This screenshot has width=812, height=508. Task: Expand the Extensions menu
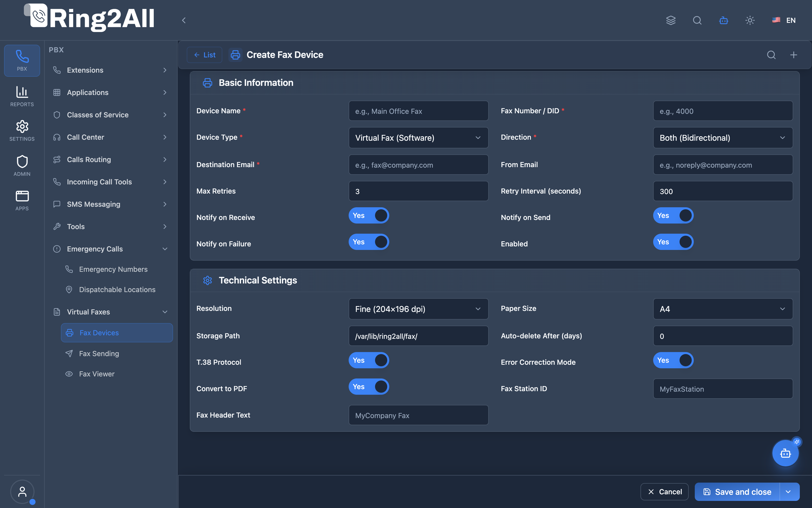(x=110, y=70)
